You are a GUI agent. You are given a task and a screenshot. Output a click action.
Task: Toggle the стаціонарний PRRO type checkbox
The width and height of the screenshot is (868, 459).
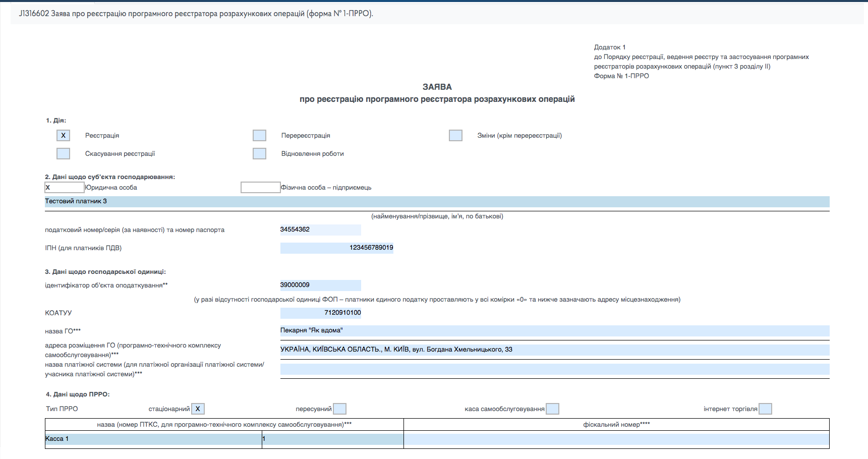[198, 409]
